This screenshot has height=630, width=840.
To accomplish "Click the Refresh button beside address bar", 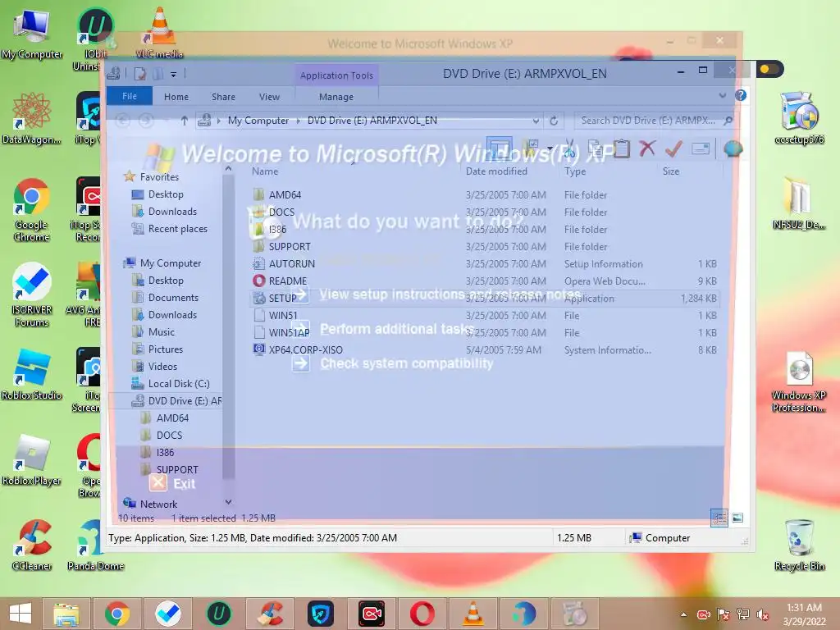I will pyautogui.click(x=554, y=121).
